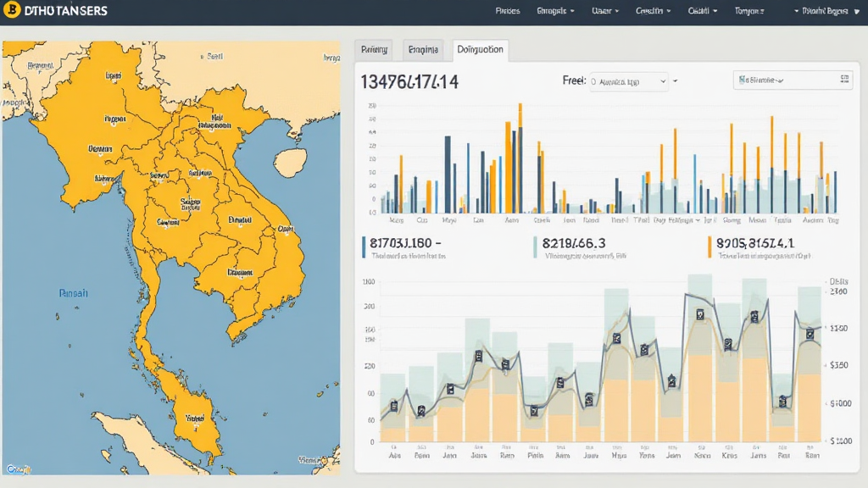Toggle the blue-marked 81703 series legend
868x488 pixels.
click(x=405, y=243)
